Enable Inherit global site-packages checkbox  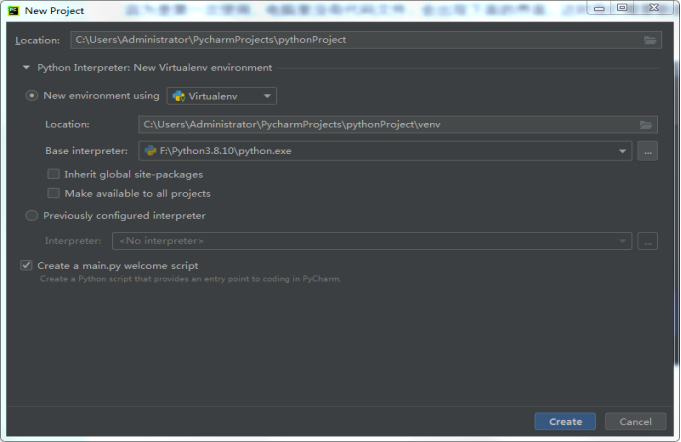click(x=53, y=174)
